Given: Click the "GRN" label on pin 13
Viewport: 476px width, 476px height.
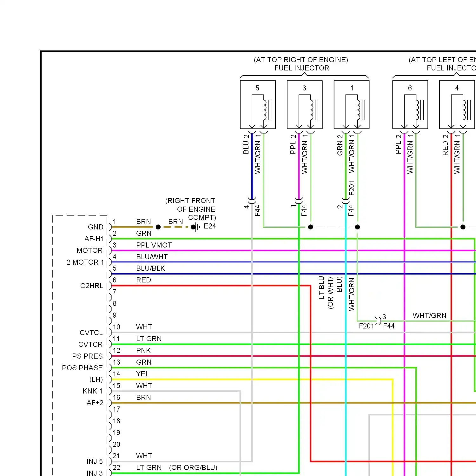Looking at the screenshot, I should (x=144, y=362).
